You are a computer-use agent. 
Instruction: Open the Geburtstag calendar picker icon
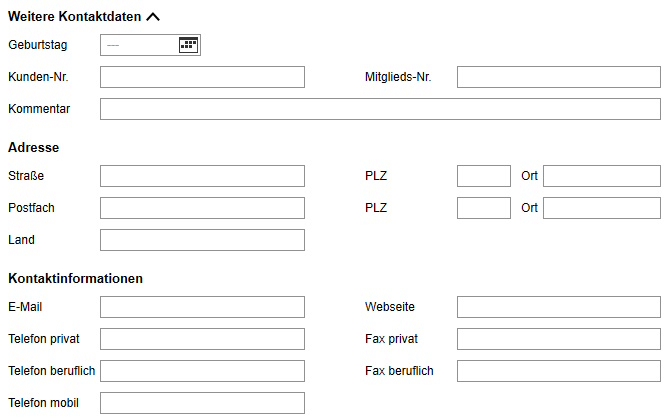coord(188,45)
